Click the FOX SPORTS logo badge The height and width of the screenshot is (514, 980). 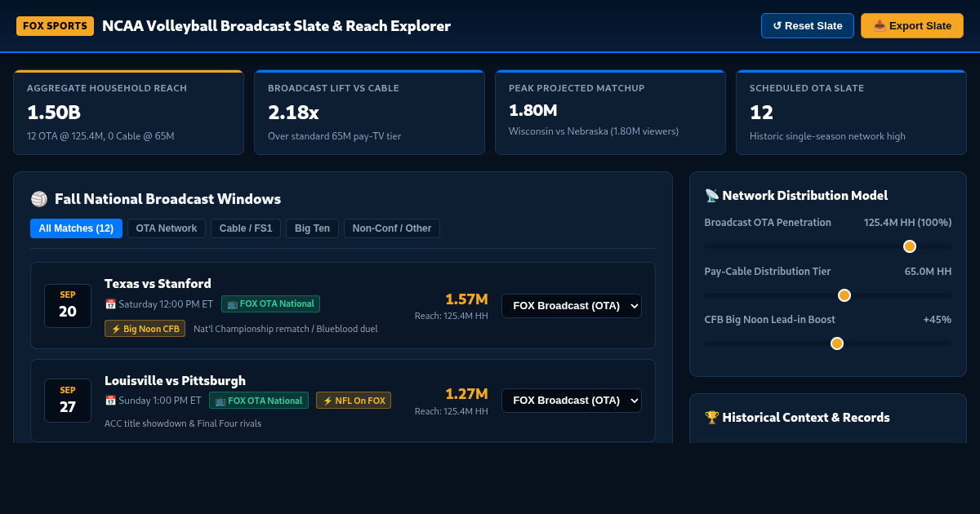(55, 26)
